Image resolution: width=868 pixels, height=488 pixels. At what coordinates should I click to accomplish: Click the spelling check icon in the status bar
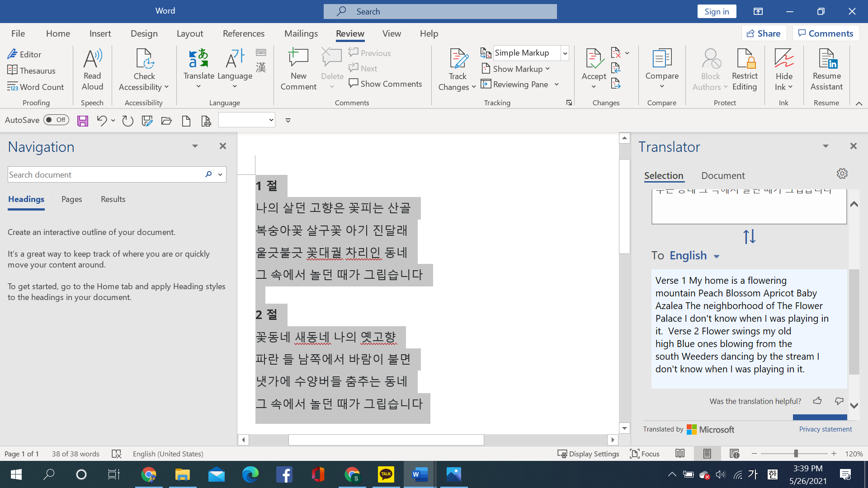117,454
